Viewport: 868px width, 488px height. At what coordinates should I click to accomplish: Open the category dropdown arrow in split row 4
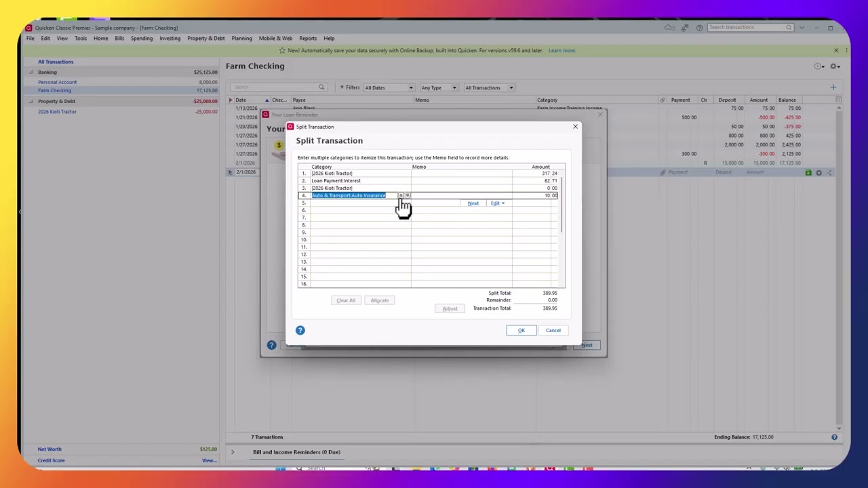click(400, 195)
